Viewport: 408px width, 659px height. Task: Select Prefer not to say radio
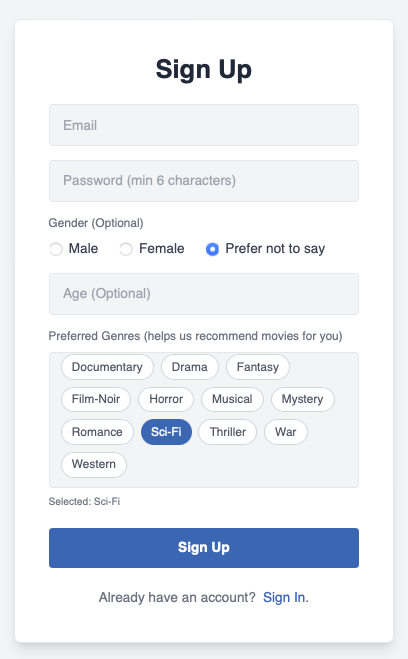click(x=212, y=249)
